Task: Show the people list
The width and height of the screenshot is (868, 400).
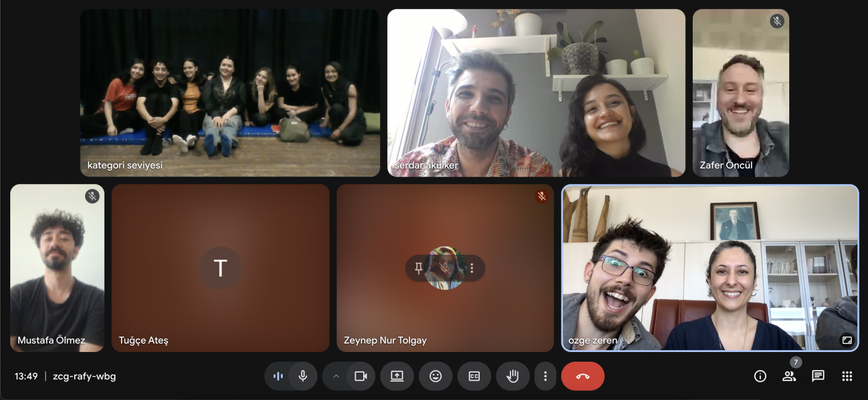Action: [x=789, y=376]
